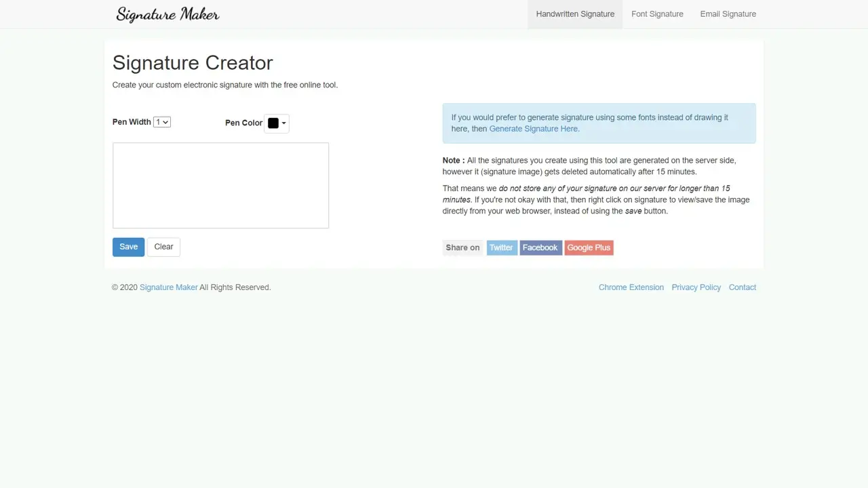Go to the Email Signature tab
Image resolution: width=868 pixels, height=488 pixels.
pos(728,14)
